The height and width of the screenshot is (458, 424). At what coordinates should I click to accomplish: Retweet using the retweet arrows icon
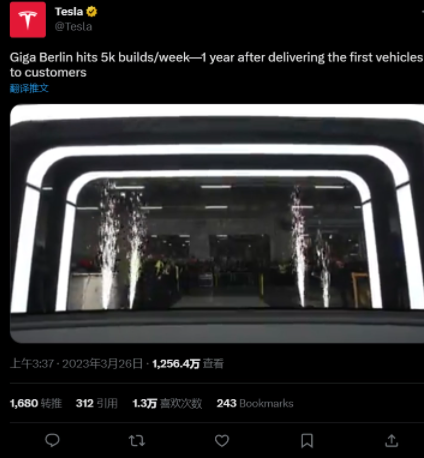point(137,441)
